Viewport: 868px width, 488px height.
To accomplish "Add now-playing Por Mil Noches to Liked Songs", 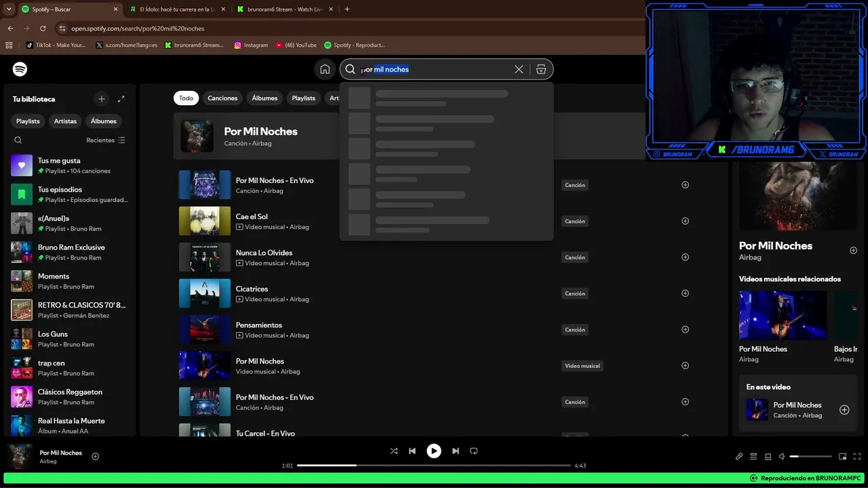I will pyautogui.click(x=96, y=457).
